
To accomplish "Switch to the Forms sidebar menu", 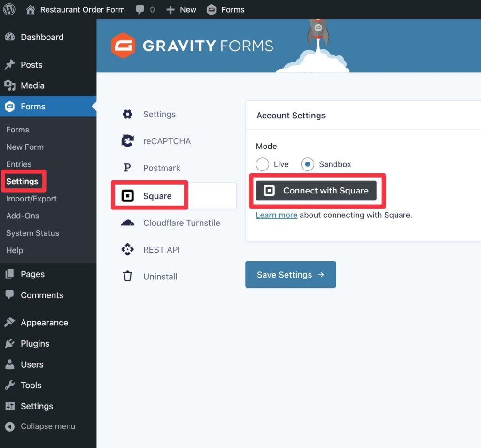I will pos(31,106).
